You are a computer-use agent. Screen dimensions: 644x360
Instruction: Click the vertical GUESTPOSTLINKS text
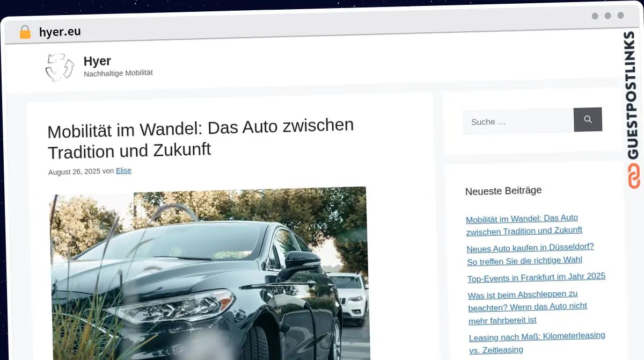633,96
